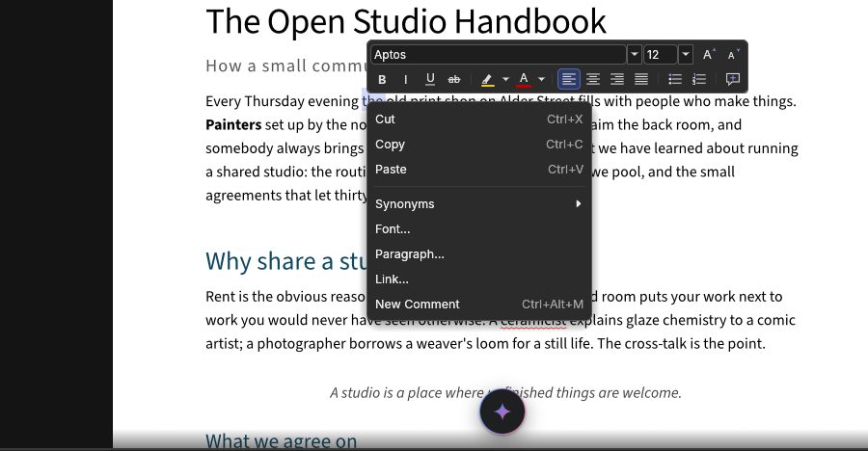Toggle Underline formatting

(430, 80)
